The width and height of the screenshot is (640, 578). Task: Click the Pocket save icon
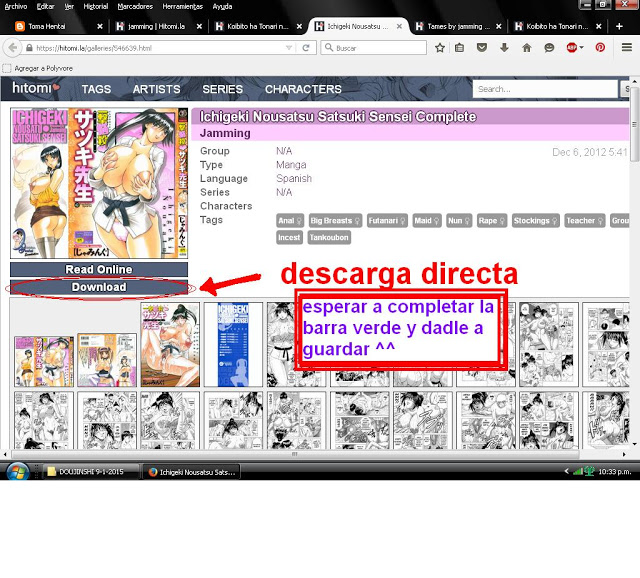(482, 48)
